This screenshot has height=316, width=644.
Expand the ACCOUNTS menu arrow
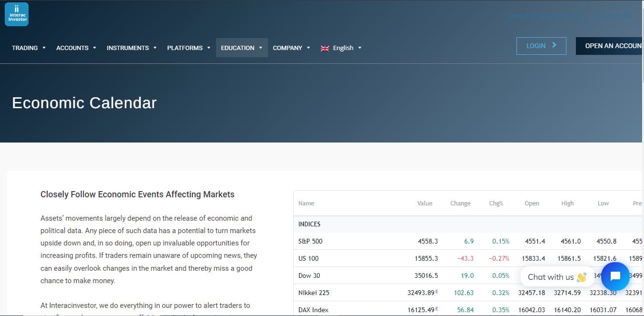(95, 48)
